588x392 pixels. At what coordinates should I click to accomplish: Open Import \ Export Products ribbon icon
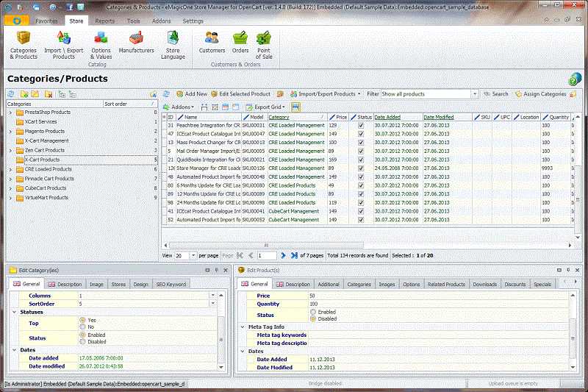64,45
